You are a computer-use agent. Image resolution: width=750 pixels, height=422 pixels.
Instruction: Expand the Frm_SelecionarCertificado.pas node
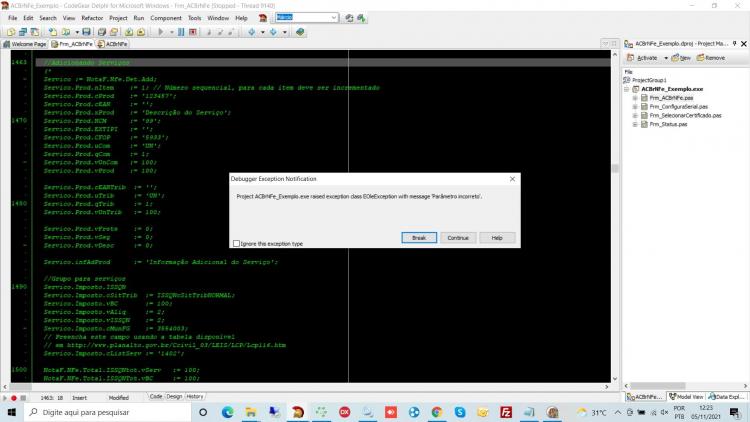(x=635, y=115)
